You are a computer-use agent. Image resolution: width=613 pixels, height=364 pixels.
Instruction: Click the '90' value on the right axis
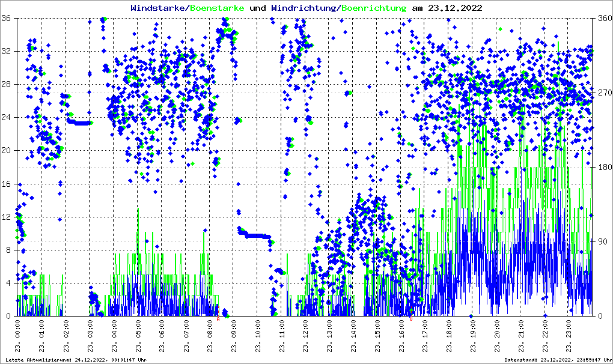click(601, 242)
